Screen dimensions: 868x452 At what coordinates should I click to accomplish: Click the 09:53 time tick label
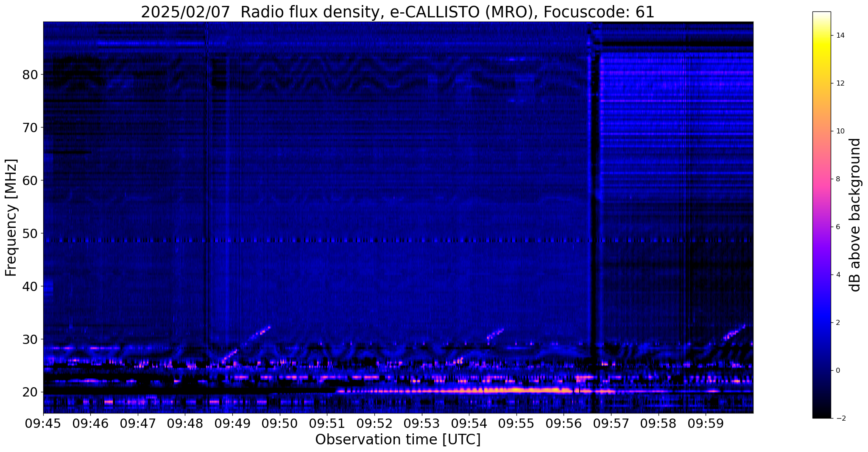pyautogui.click(x=421, y=423)
